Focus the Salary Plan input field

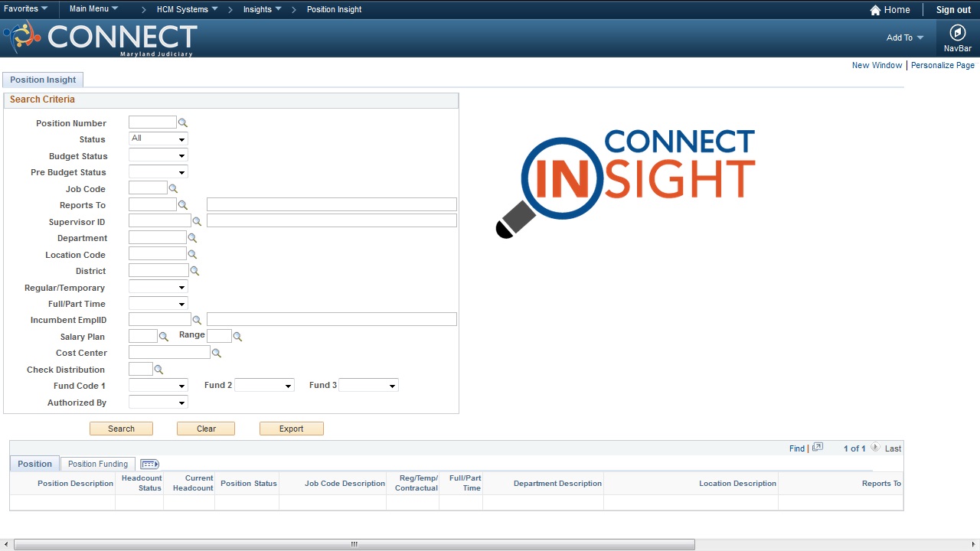pyautogui.click(x=143, y=337)
